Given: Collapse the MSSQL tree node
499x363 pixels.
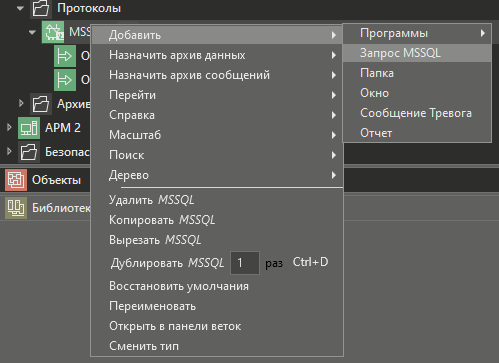Looking at the screenshot, I should pyautogui.click(x=32, y=32).
